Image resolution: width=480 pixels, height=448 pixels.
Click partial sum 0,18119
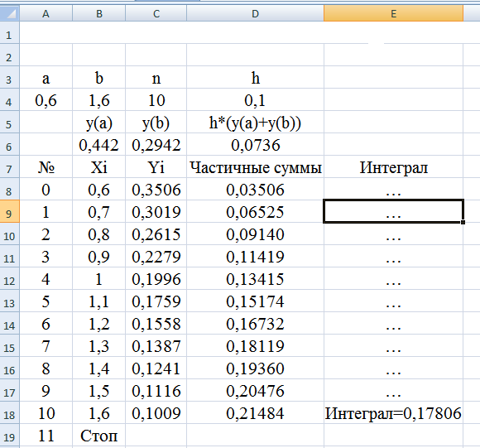point(255,345)
